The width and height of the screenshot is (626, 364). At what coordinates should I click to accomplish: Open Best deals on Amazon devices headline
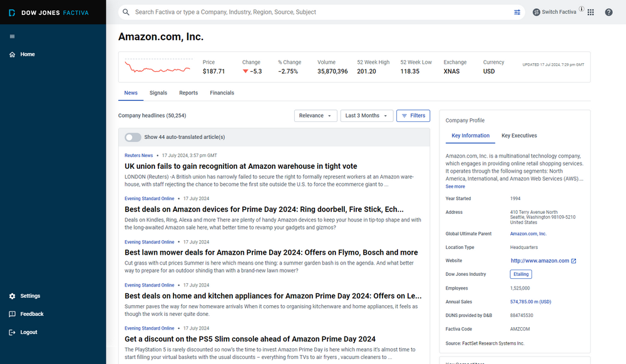(264, 210)
